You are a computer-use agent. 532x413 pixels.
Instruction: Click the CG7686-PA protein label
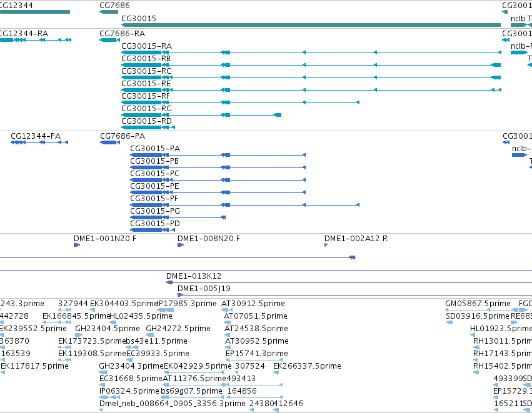coord(123,136)
